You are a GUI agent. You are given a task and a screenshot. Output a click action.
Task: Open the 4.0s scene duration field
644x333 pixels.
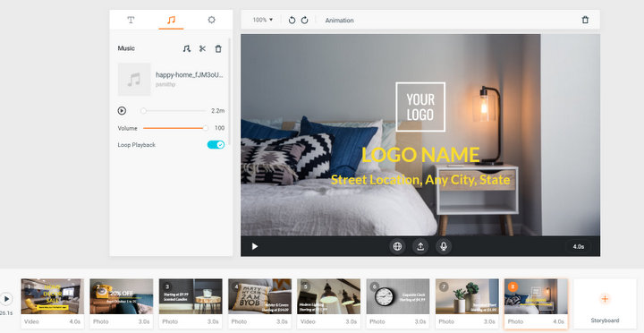pyautogui.click(x=579, y=247)
